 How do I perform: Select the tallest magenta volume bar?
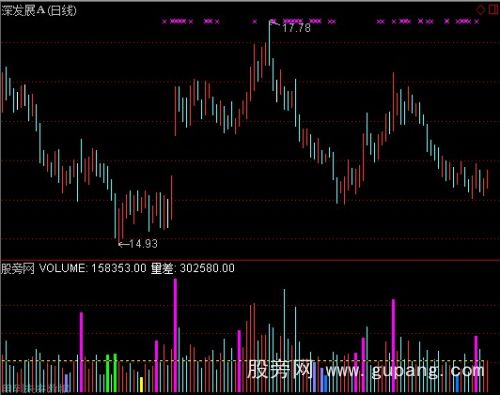(x=175, y=335)
